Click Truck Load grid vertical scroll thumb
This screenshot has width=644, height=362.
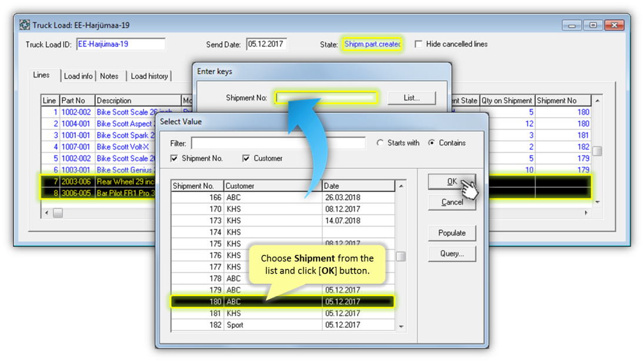(x=598, y=151)
